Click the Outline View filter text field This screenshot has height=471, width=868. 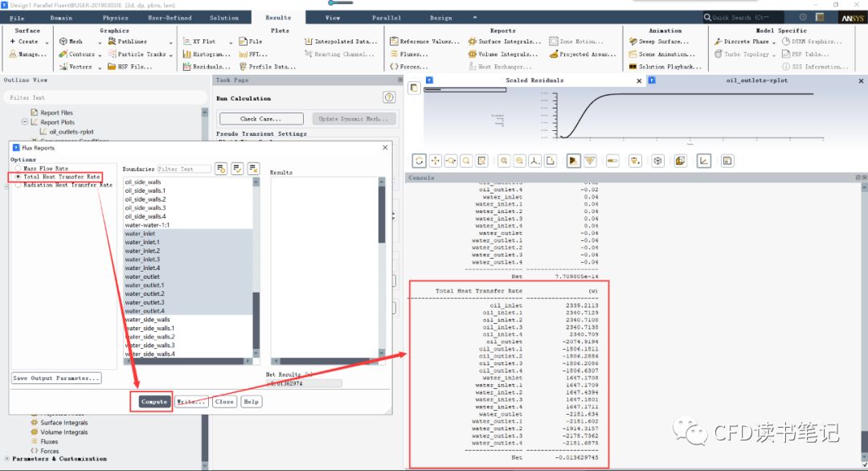[105, 97]
